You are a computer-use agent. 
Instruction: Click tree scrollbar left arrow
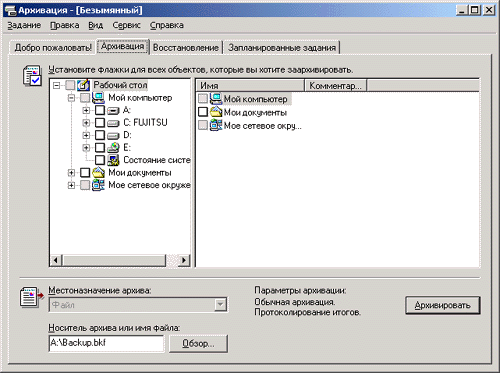(x=56, y=260)
